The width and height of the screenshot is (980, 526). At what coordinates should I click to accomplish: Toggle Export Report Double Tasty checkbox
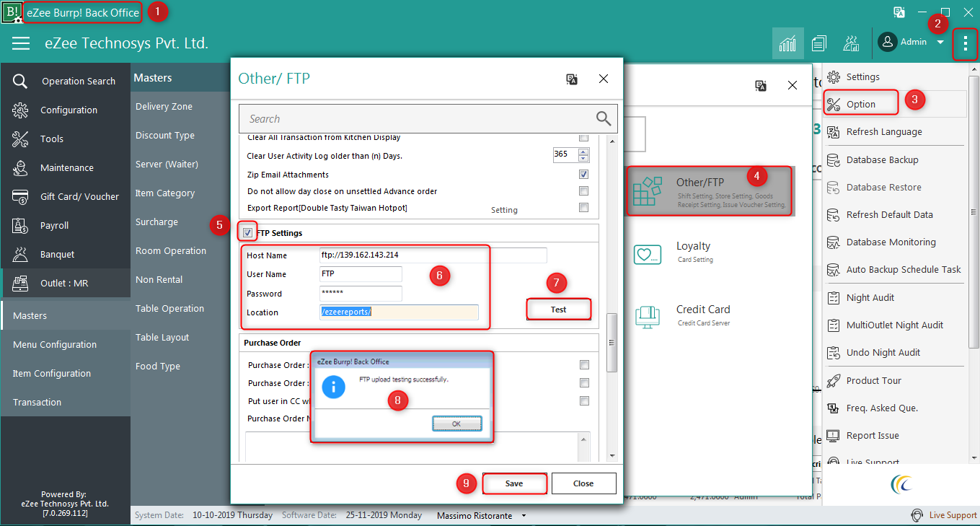click(584, 208)
